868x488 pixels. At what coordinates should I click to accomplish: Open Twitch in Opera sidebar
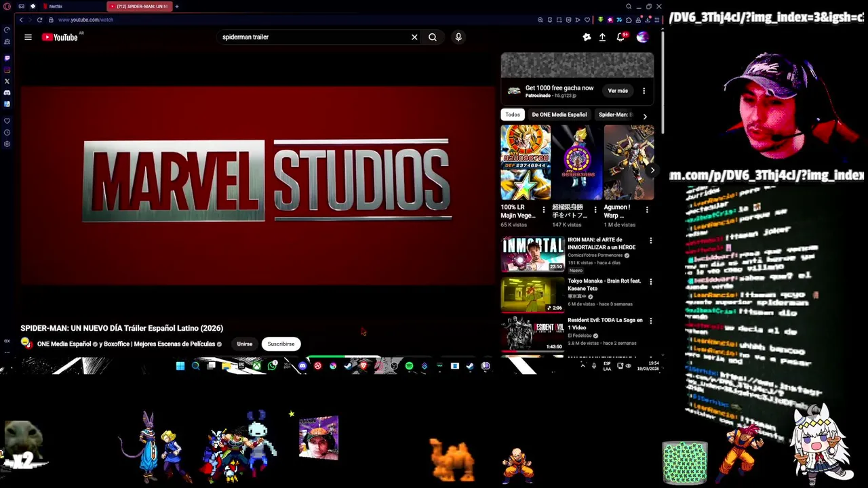(x=7, y=58)
